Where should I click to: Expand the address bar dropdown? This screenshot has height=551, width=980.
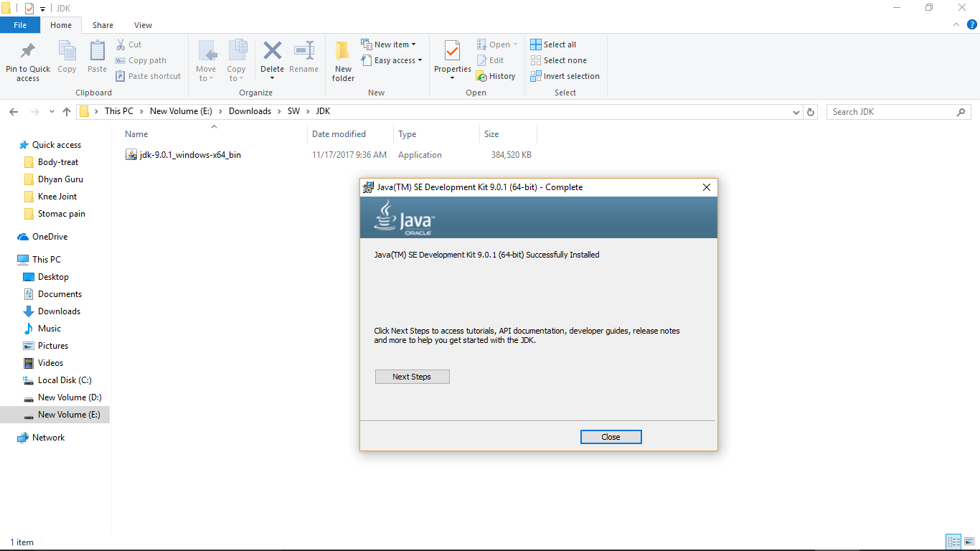click(796, 111)
